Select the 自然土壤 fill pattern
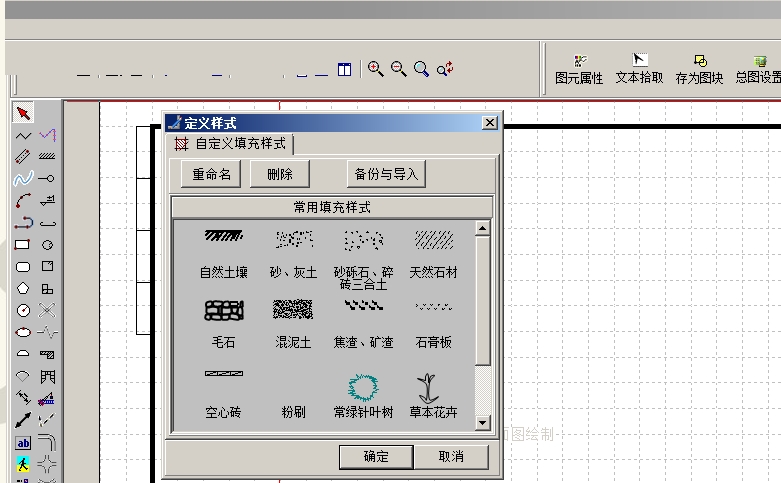The image size is (781, 483). [224, 254]
